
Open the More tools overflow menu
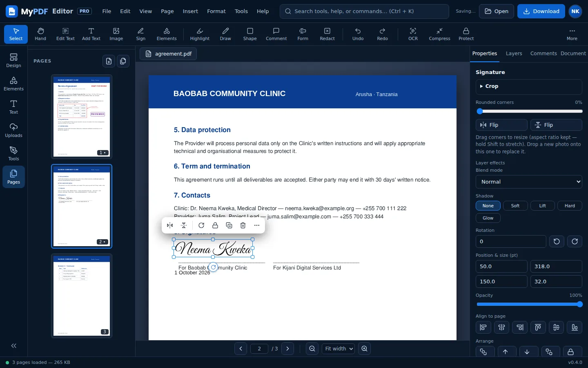(x=572, y=34)
